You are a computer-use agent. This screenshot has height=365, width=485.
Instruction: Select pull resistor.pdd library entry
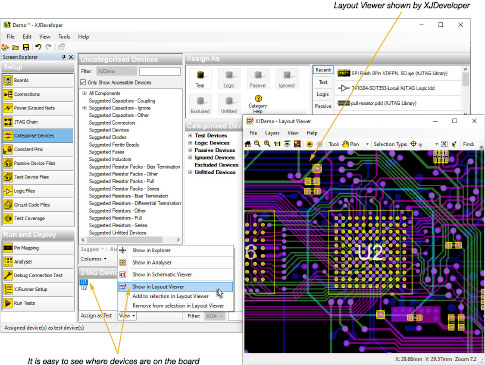(398, 103)
